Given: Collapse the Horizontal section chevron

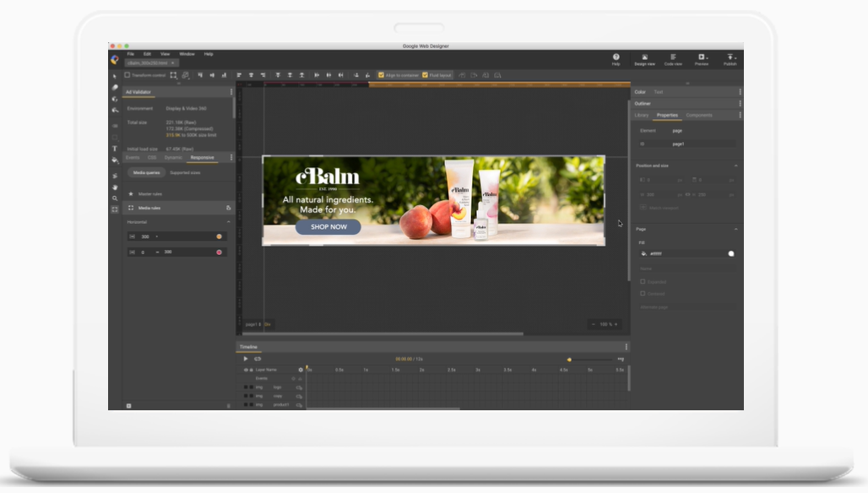Looking at the screenshot, I should coord(229,222).
